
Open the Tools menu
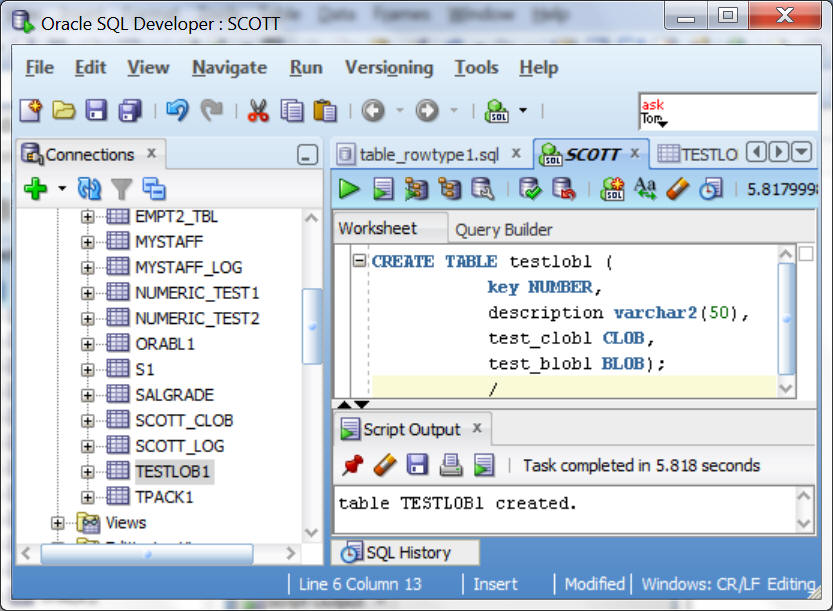coord(477,67)
